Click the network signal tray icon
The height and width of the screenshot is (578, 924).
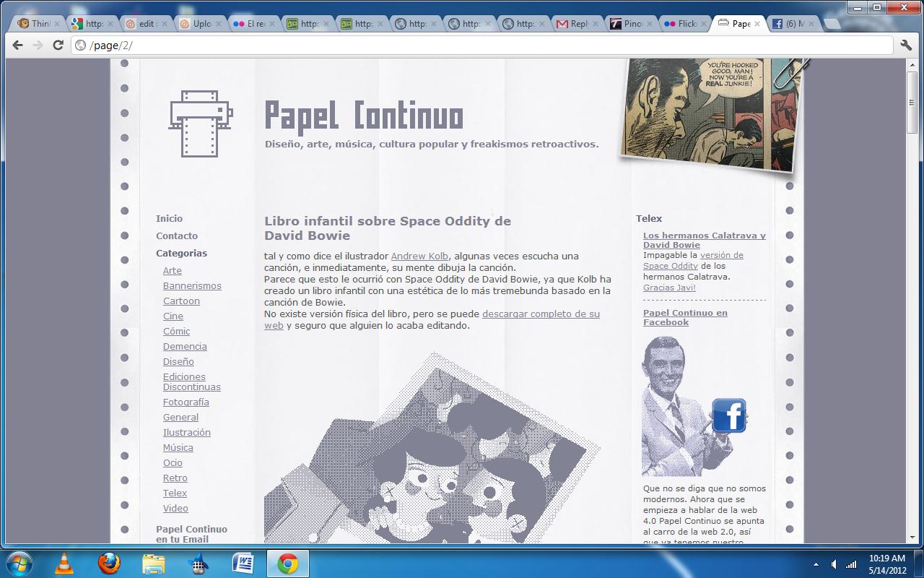tap(852, 564)
